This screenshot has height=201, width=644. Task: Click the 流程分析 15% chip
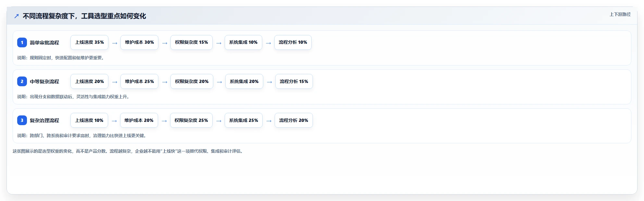pos(294,81)
